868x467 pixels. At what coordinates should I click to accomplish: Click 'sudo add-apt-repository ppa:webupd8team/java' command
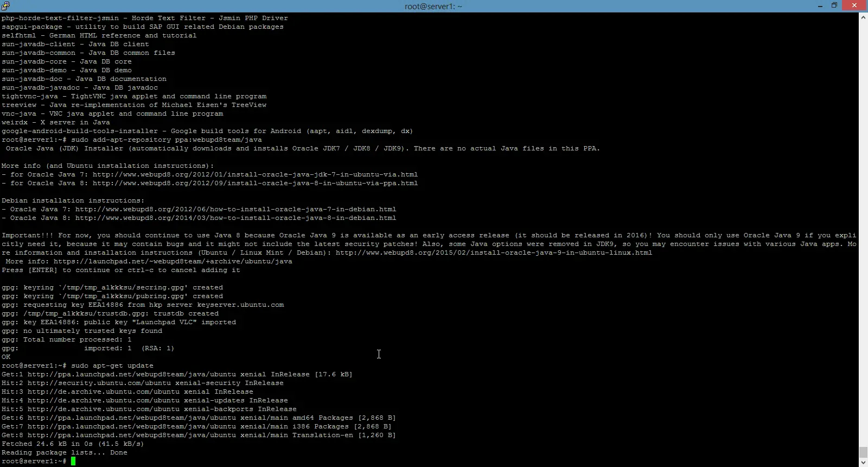167,140
